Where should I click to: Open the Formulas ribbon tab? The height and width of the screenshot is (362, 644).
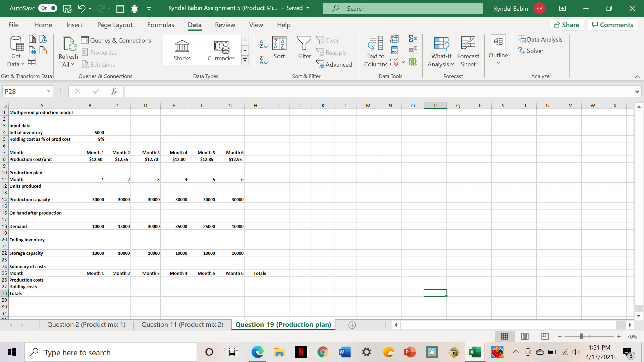160,25
